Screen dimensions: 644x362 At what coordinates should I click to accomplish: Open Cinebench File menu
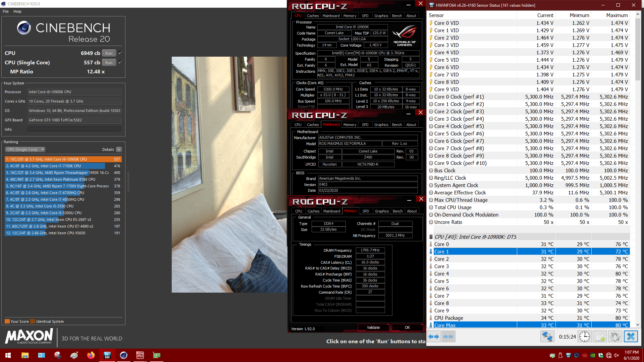coord(6,11)
